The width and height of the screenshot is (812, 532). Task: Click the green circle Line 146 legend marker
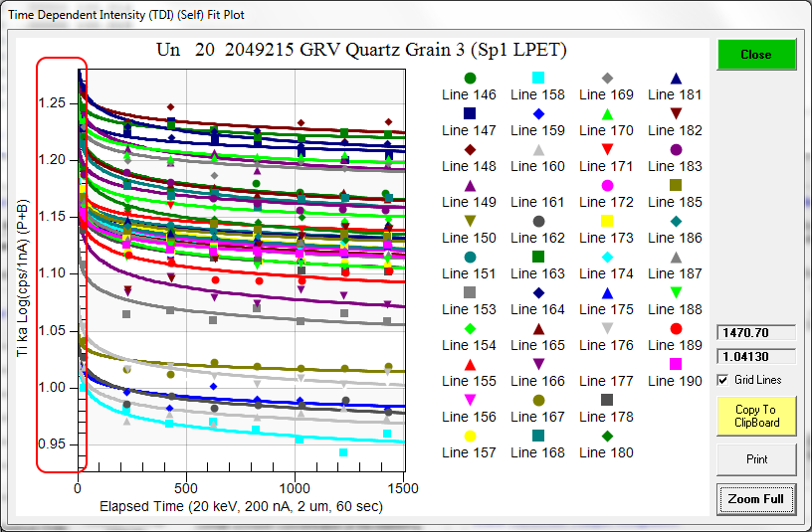[470, 79]
